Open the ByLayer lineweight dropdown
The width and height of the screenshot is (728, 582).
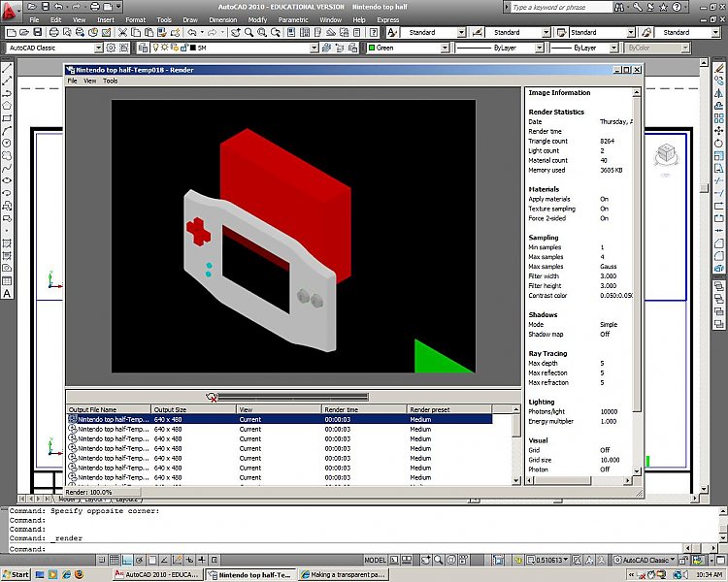click(x=613, y=48)
